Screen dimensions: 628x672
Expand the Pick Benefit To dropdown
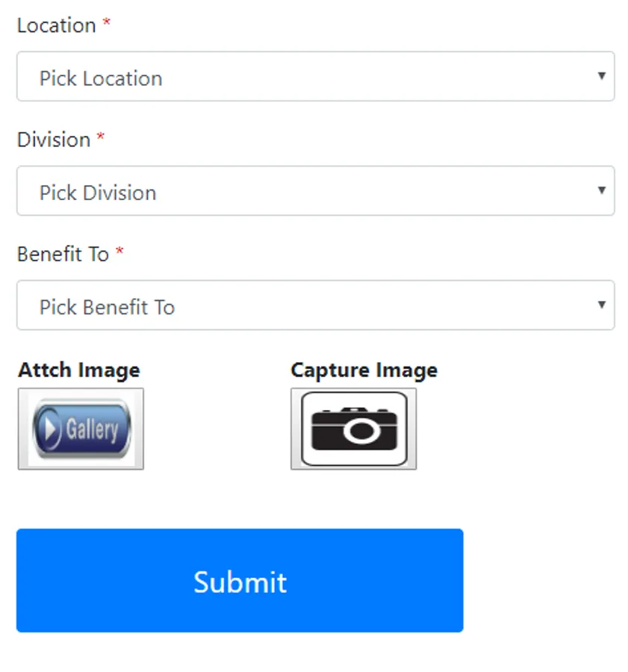pos(315,305)
